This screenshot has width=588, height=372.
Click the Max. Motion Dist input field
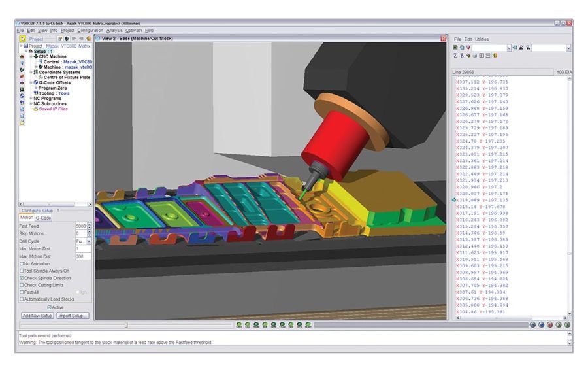tap(83, 256)
